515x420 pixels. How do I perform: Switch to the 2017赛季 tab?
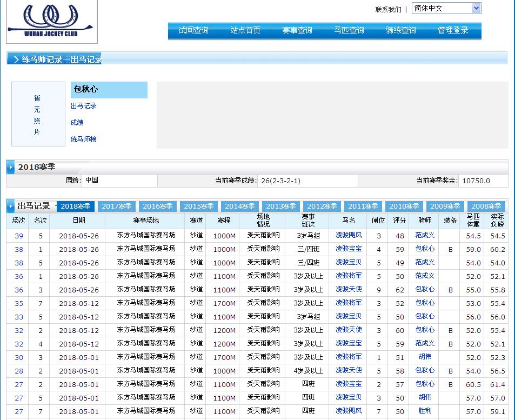(x=117, y=206)
